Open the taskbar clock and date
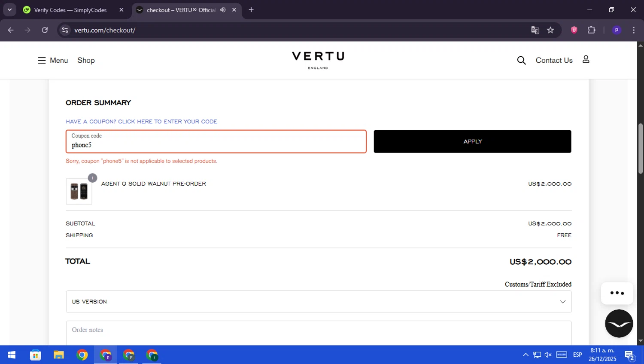This screenshot has height=364, width=644. point(602,355)
